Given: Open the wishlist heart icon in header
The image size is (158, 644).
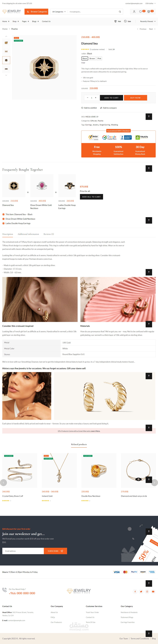Looking at the screenshot, I should tap(140, 12).
